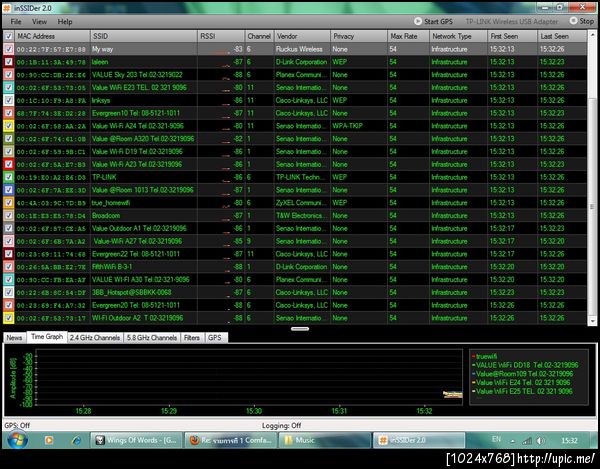Viewport: 600px width, 469px height.
Task: Sort by SSID column header
Action: point(143,36)
